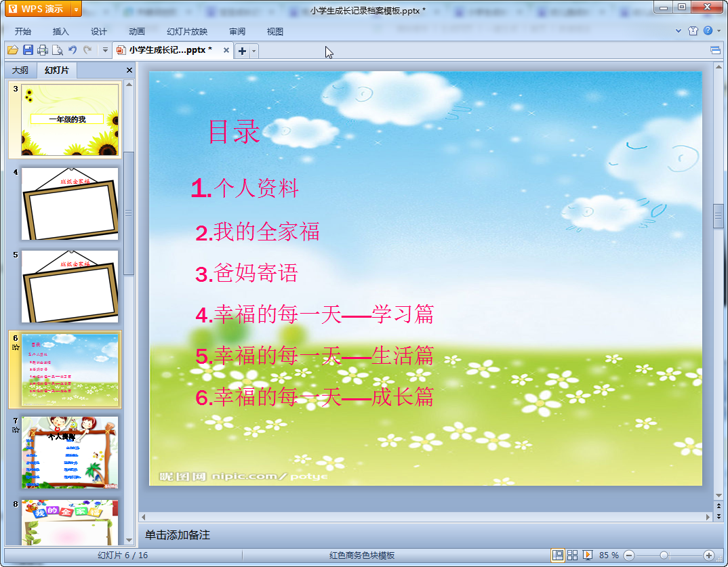The height and width of the screenshot is (567, 728).
Task: Click the zoom slider handle
Action: pos(664,555)
